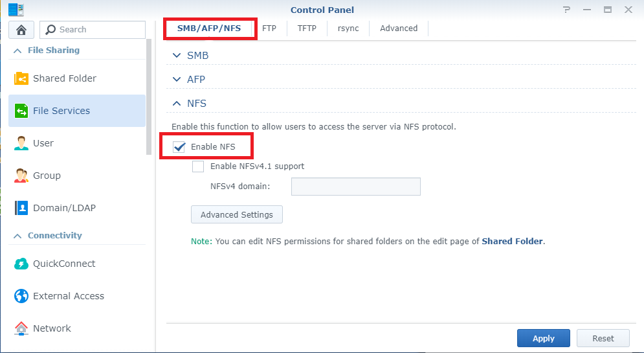Click the File Services icon

click(21, 111)
